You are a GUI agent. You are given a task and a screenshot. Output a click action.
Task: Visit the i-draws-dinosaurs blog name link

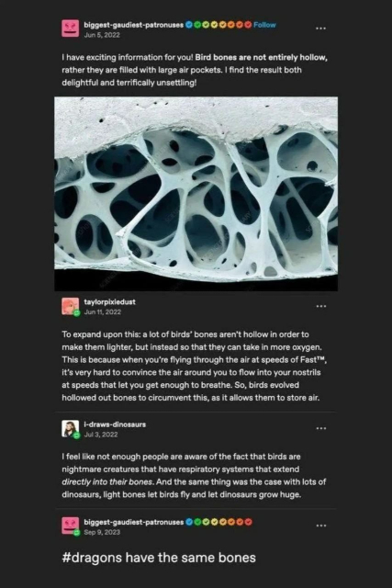115,424
